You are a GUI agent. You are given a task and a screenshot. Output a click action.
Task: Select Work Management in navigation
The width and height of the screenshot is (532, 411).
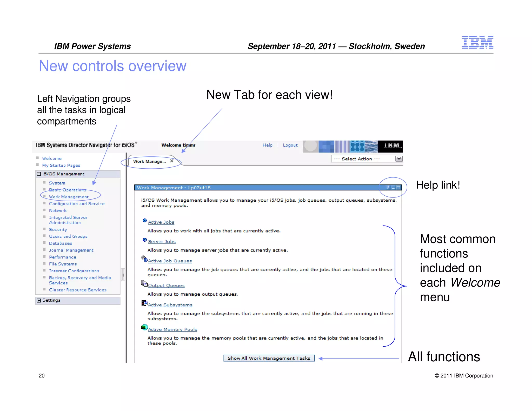click(x=69, y=197)
